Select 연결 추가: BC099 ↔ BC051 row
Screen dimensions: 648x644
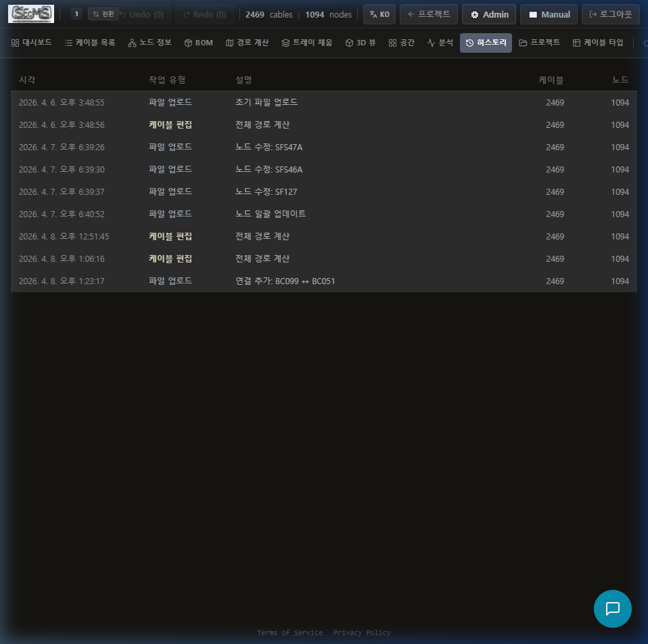click(323, 281)
